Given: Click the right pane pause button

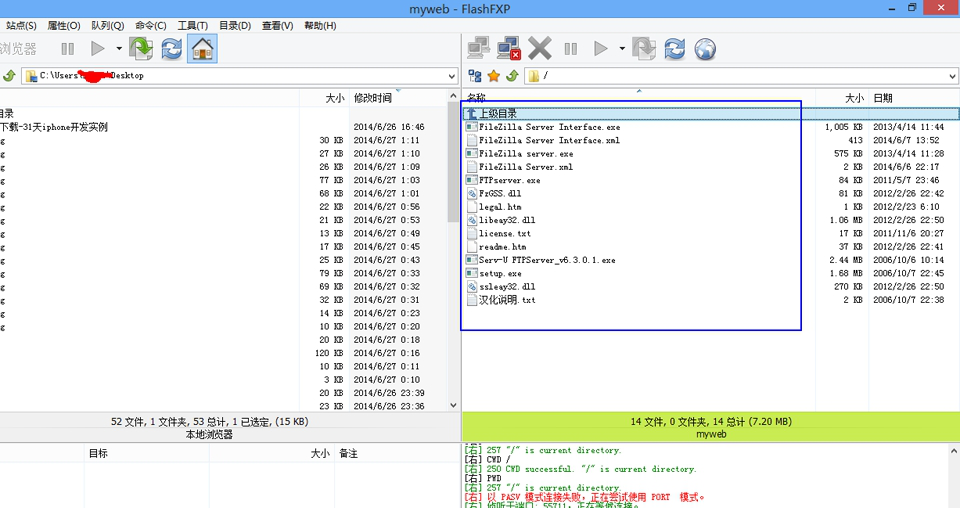Looking at the screenshot, I should [571, 48].
